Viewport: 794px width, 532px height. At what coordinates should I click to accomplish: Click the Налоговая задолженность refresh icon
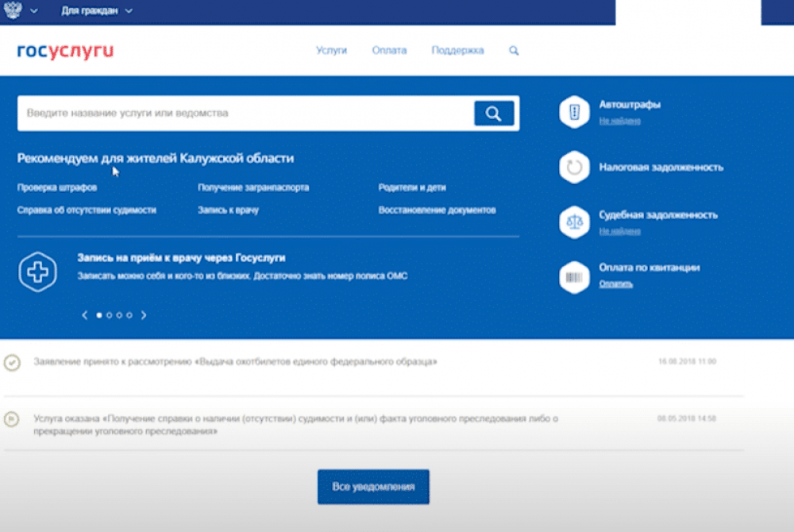pos(574,167)
